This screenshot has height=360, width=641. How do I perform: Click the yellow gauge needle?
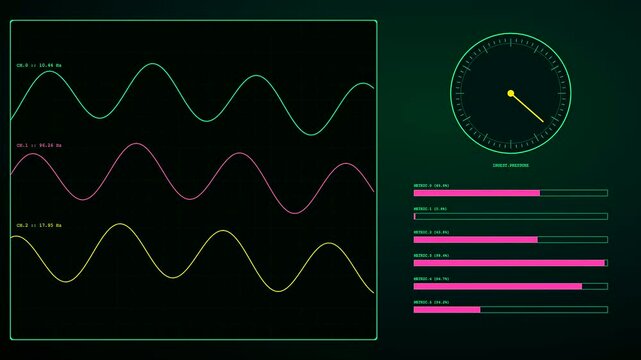click(528, 108)
